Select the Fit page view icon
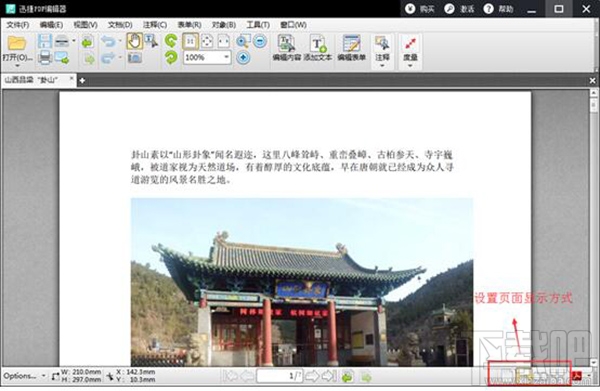 point(207,41)
